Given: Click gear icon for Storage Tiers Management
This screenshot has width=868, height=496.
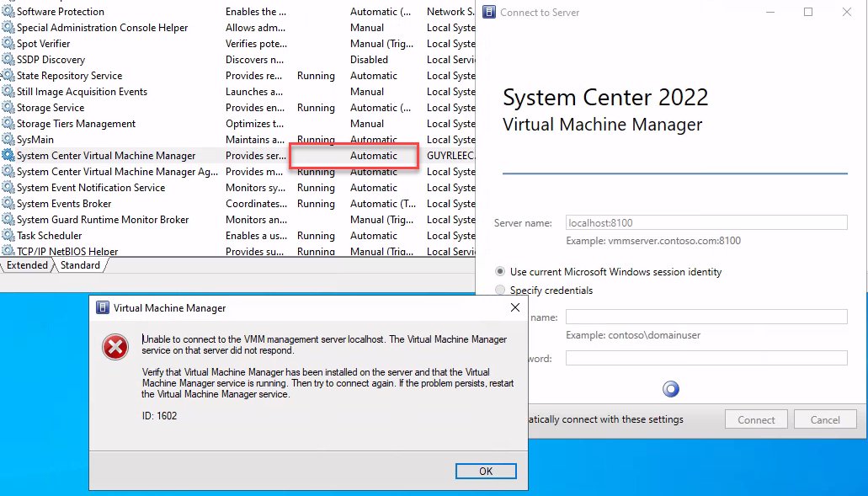Looking at the screenshot, I should tap(8, 124).
